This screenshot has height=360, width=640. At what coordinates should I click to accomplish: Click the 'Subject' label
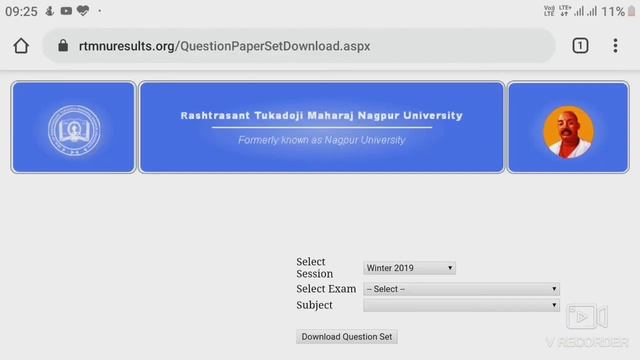314,305
